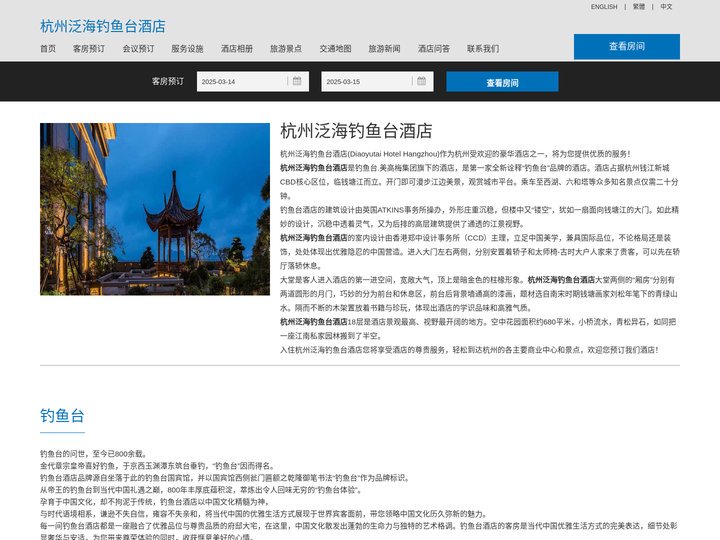
Task: Open the 酒店相册 menu item
Action: click(237, 49)
